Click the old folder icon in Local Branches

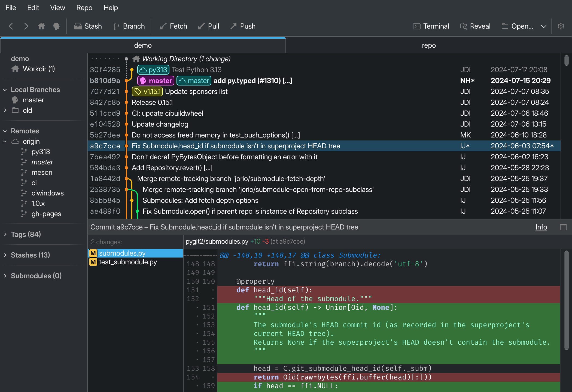pos(15,110)
